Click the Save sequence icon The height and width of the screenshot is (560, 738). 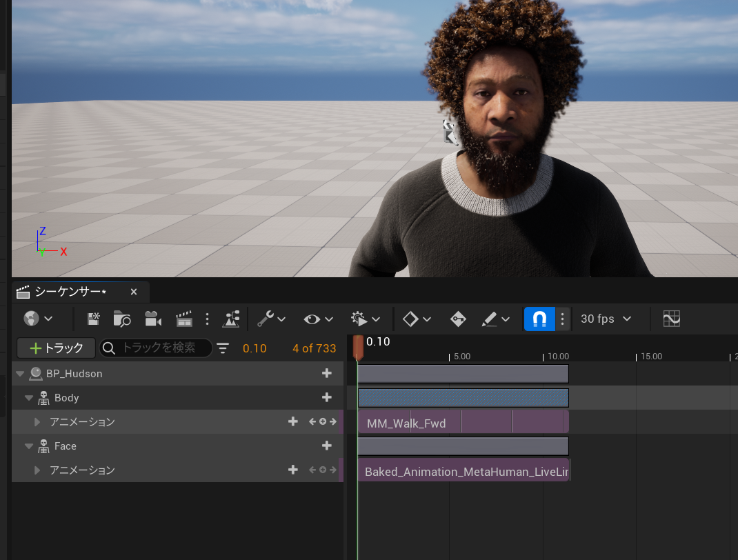(x=93, y=319)
